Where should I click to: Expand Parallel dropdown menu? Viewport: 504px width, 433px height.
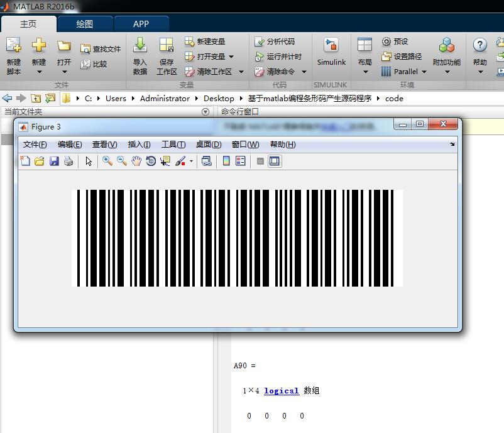[x=424, y=72]
